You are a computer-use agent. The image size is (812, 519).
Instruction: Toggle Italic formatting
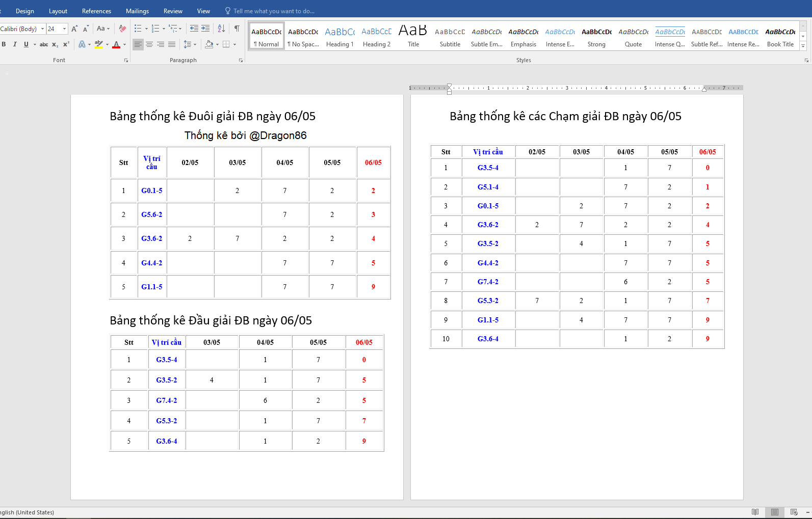tap(15, 44)
